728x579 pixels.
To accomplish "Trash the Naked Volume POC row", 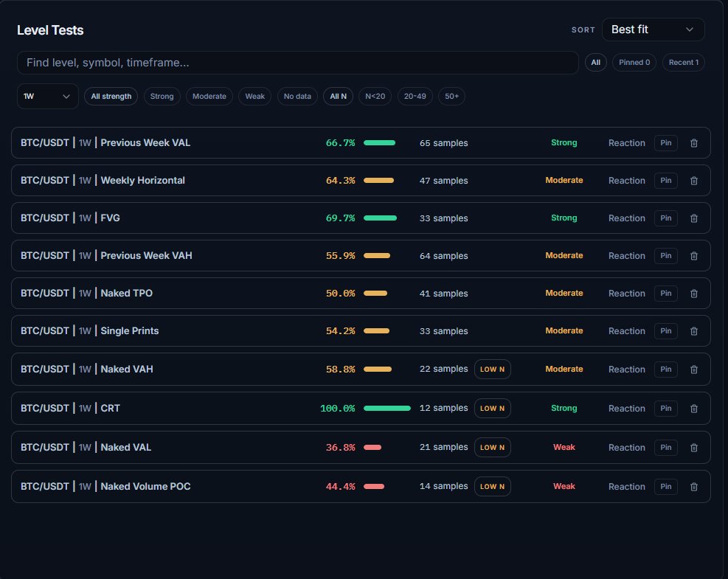I will tap(693, 487).
